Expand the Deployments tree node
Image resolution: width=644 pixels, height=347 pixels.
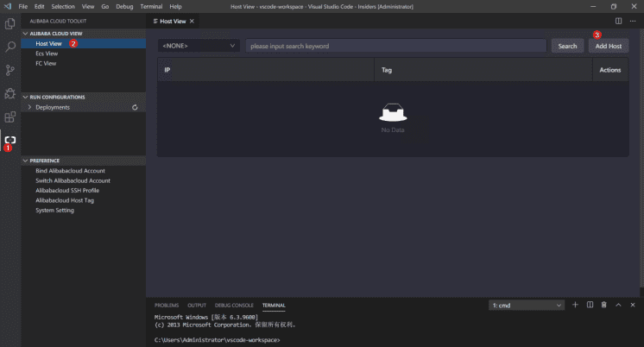click(29, 107)
